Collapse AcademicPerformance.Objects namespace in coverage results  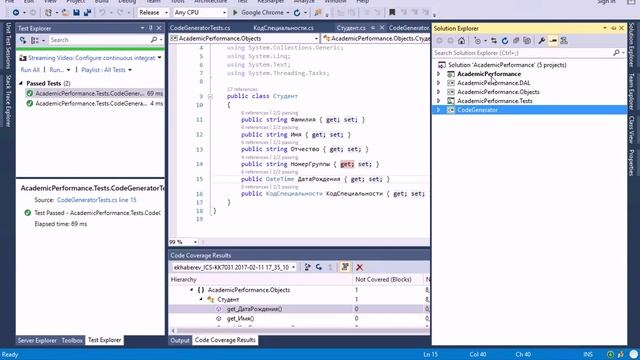191,290
